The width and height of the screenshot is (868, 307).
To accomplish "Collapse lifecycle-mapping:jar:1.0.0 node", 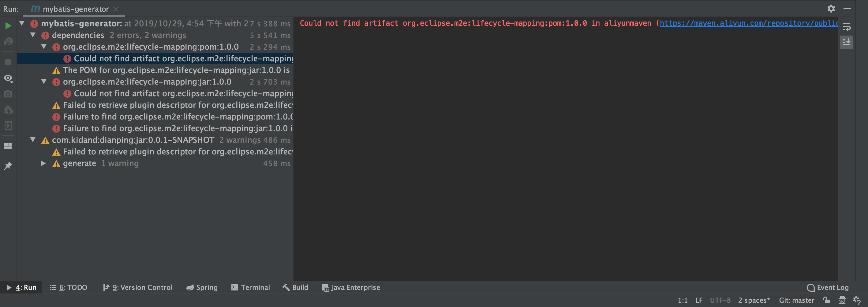I will [x=44, y=81].
